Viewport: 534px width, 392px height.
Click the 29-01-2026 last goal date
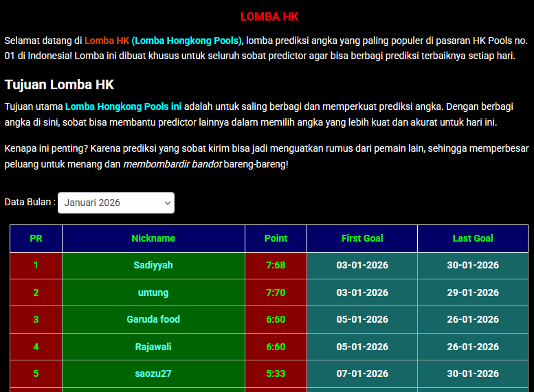[473, 292]
